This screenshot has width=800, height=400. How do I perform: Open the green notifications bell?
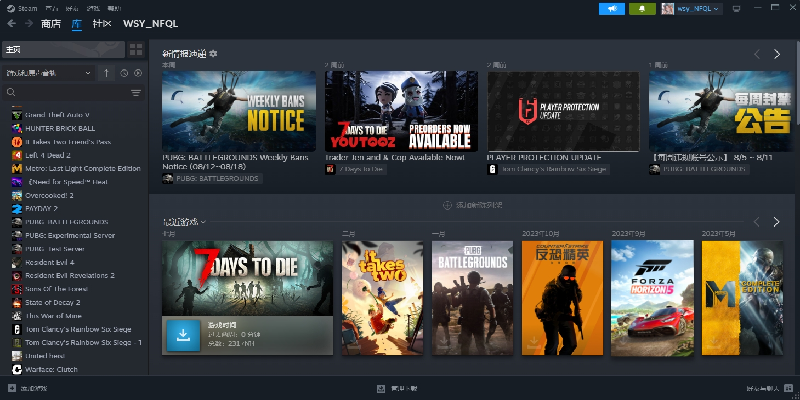(x=643, y=9)
